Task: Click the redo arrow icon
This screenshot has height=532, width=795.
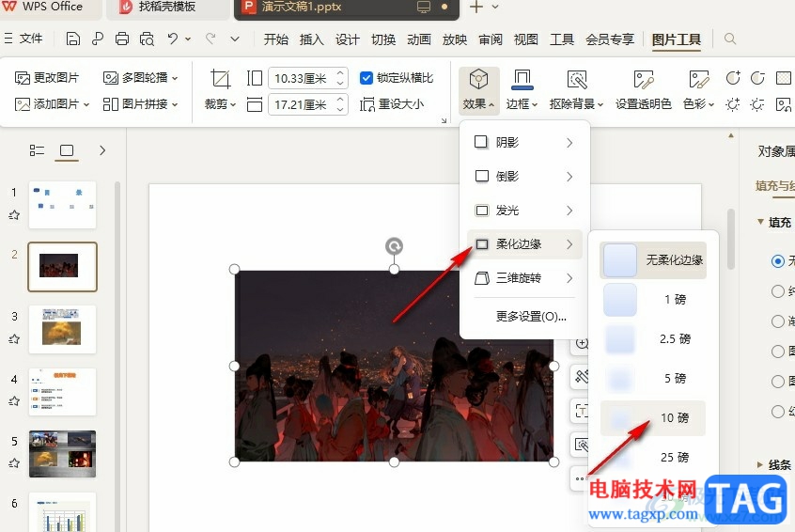Action: [x=210, y=39]
